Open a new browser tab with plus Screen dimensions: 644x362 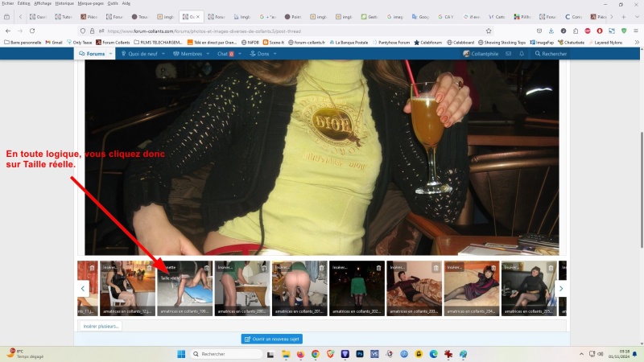pos(623,17)
